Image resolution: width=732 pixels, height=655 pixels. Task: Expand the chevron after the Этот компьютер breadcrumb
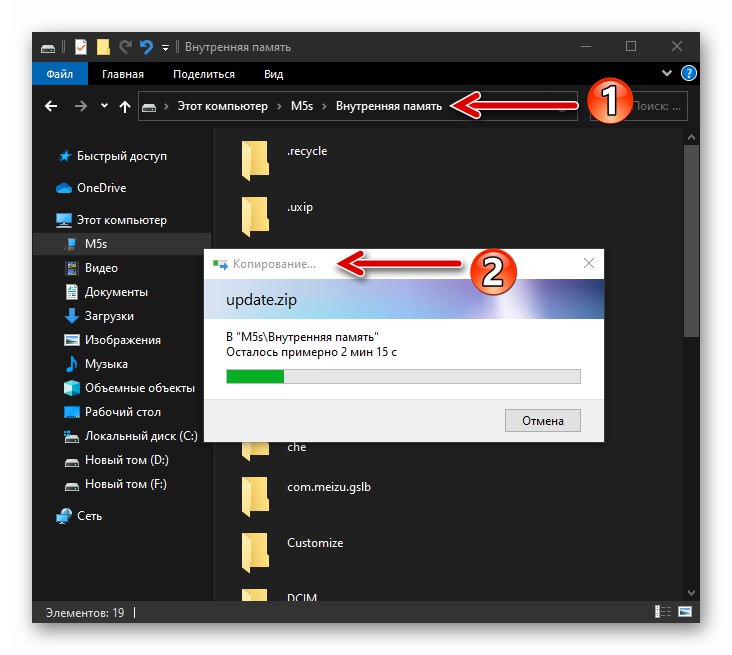point(279,106)
